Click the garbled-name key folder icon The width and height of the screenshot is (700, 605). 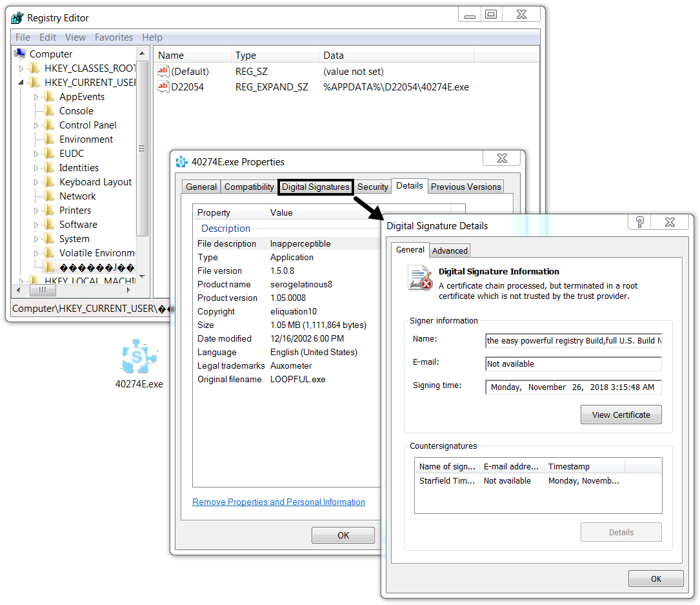click(x=49, y=267)
